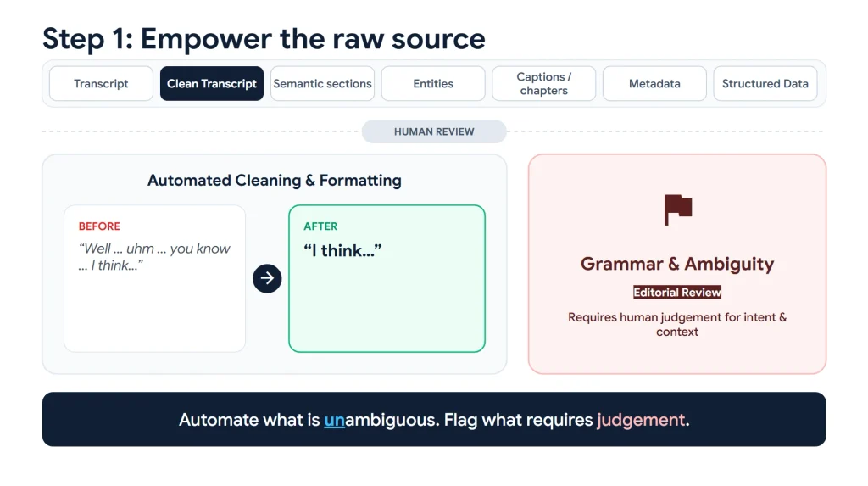This screenshot has width=868, height=486.
Task: Click the arrow icon between Before and After
Action: tap(267, 278)
